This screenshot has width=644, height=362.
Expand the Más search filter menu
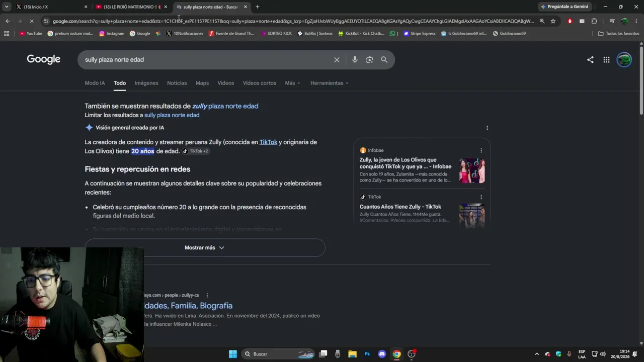293,83
